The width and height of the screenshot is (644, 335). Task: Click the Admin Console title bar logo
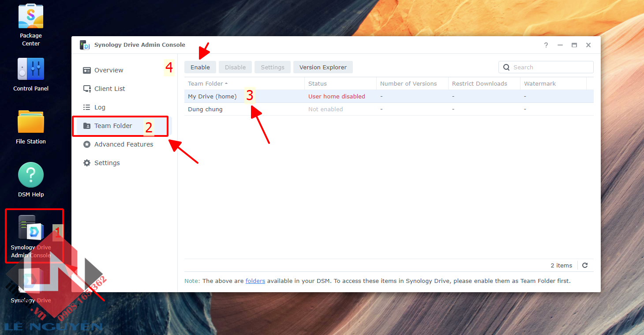pos(85,45)
